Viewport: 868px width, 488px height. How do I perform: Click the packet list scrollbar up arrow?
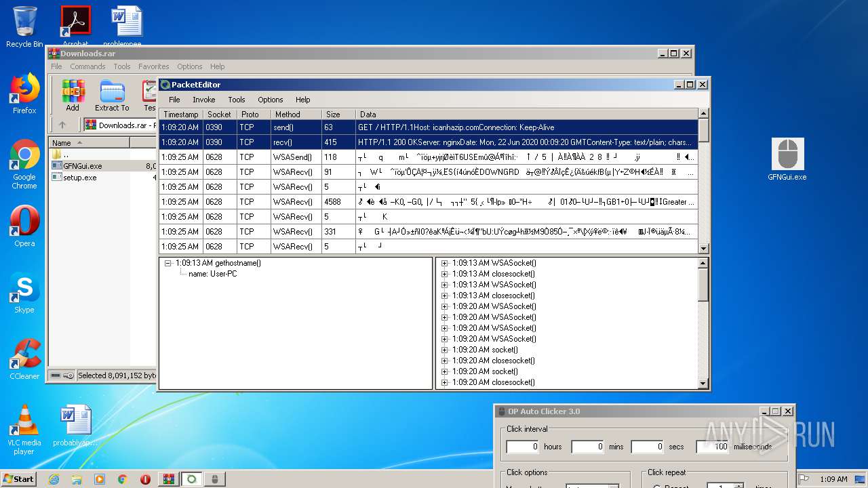pos(703,115)
